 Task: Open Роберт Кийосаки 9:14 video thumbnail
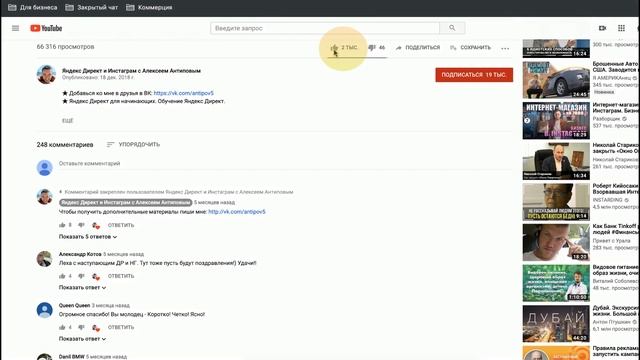(x=556, y=202)
